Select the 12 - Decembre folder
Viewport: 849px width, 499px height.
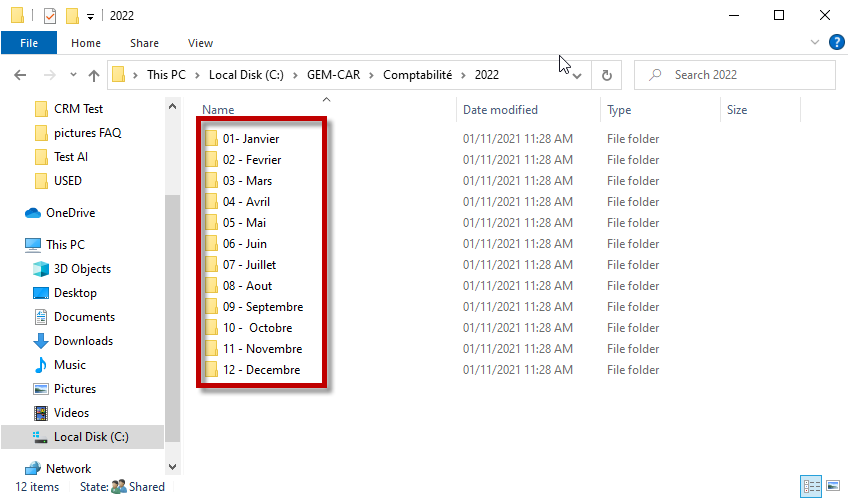point(261,370)
